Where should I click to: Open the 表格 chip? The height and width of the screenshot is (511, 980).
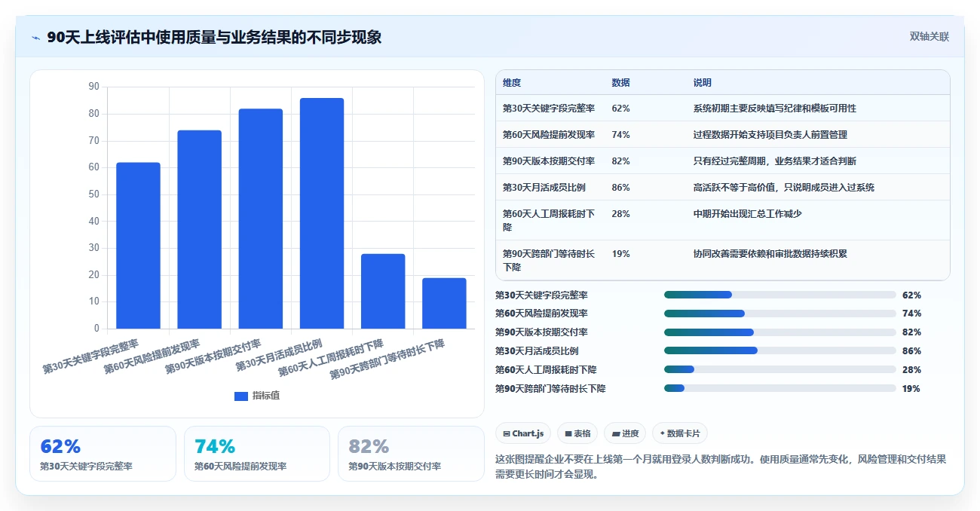click(577, 433)
